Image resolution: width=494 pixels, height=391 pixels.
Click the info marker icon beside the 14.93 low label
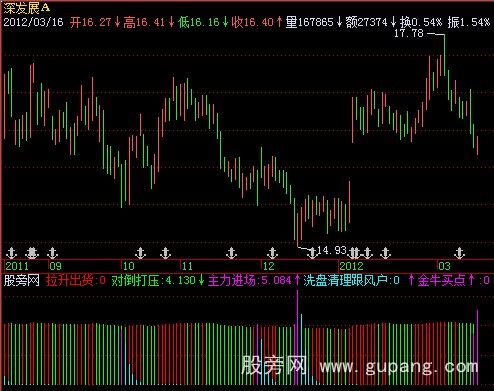point(312,253)
